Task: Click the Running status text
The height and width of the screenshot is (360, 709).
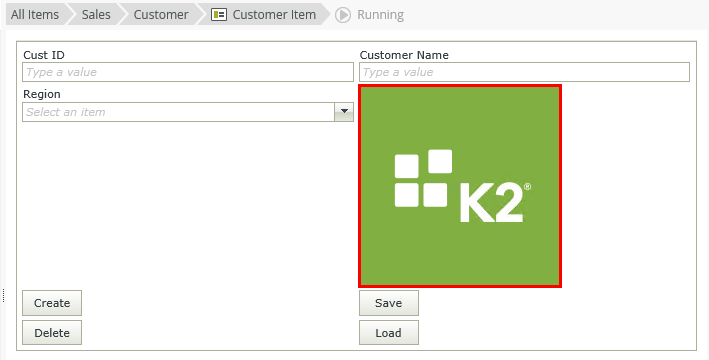Action: click(x=380, y=15)
